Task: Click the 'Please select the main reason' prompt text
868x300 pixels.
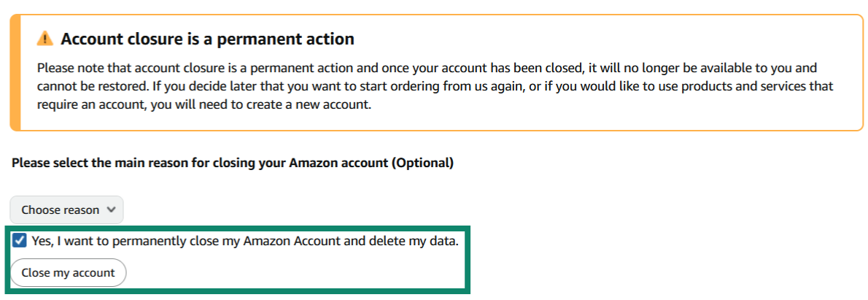Action: pos(233,163)
